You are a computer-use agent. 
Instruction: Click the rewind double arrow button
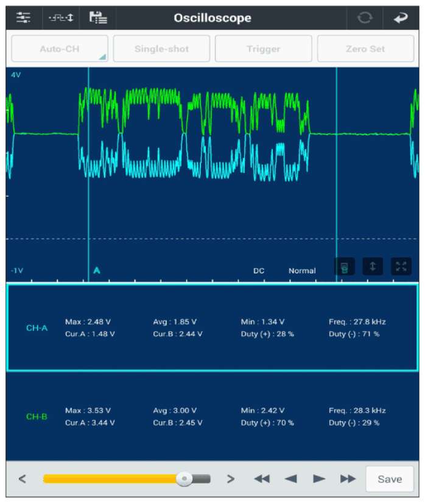tap(262, 479)
